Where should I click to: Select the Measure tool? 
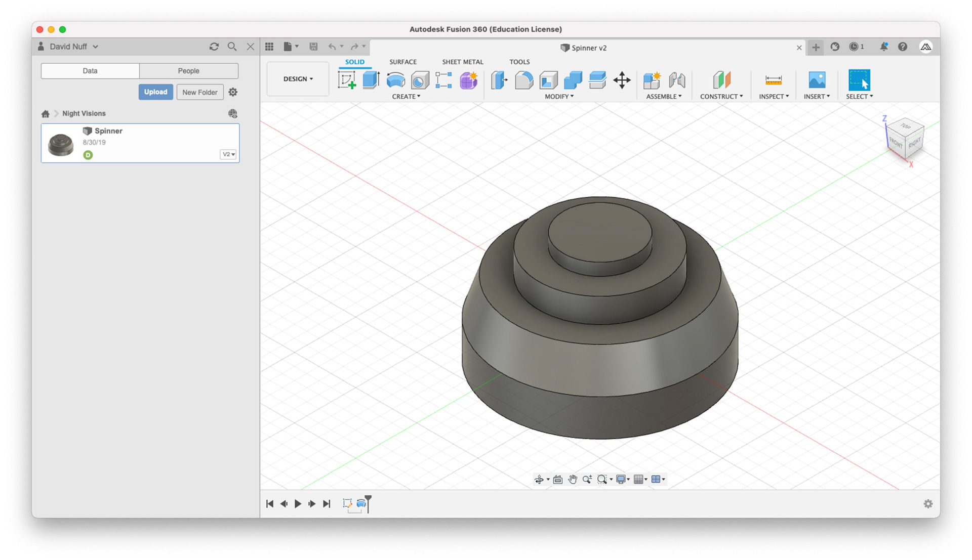(774, 80)
